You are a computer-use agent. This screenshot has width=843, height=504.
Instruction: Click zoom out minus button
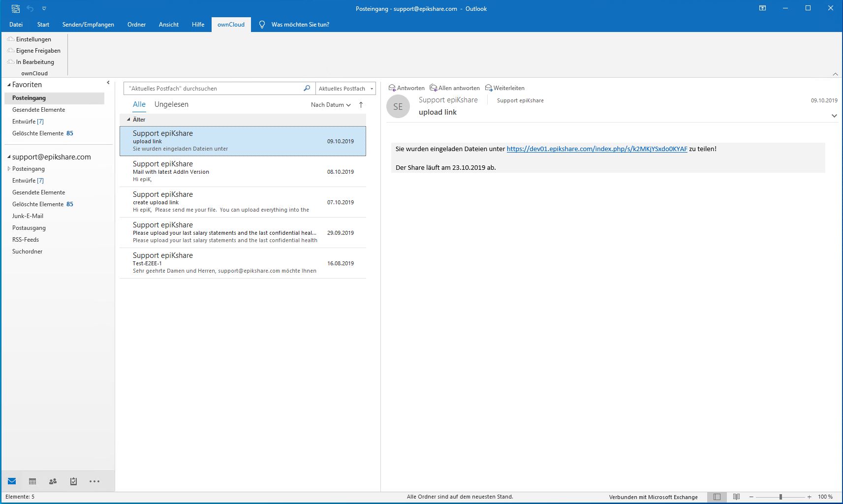click(x=751, y=497)
